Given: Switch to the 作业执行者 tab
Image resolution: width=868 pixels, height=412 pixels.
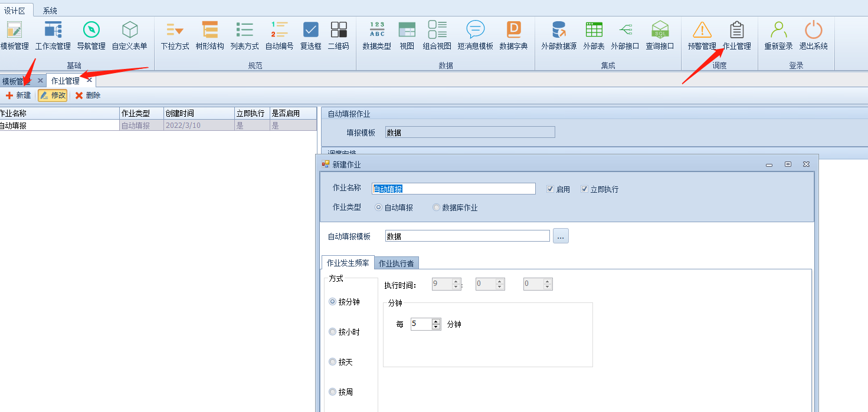Looking at the screenshot, I should coord(396,263).
